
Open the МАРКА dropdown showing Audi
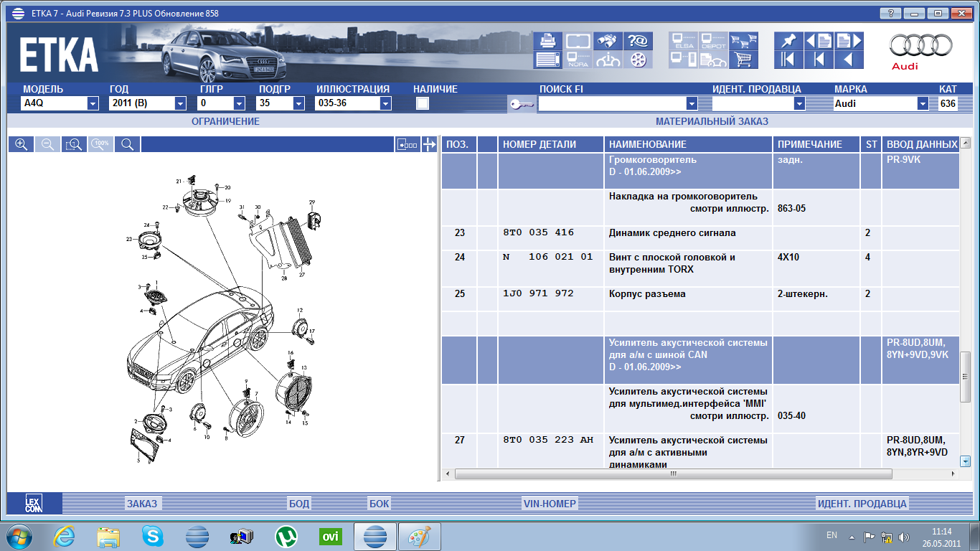point(923,103)
